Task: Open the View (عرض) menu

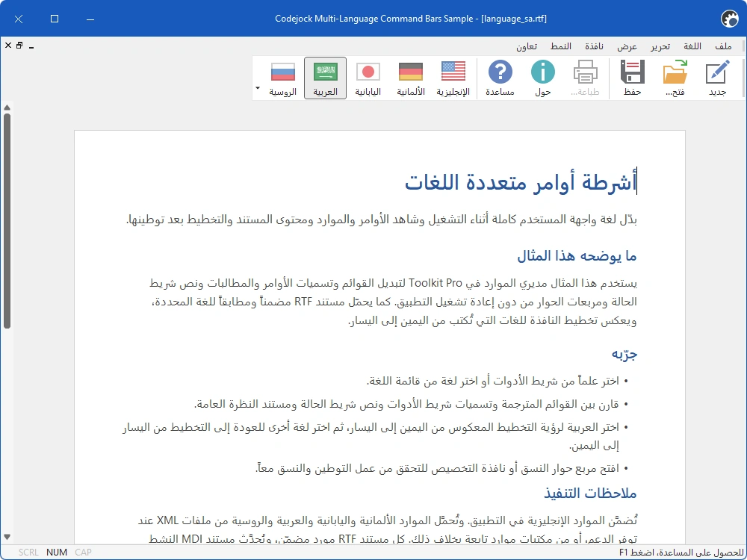Action: pyautogui.click(x=627, y=46)
